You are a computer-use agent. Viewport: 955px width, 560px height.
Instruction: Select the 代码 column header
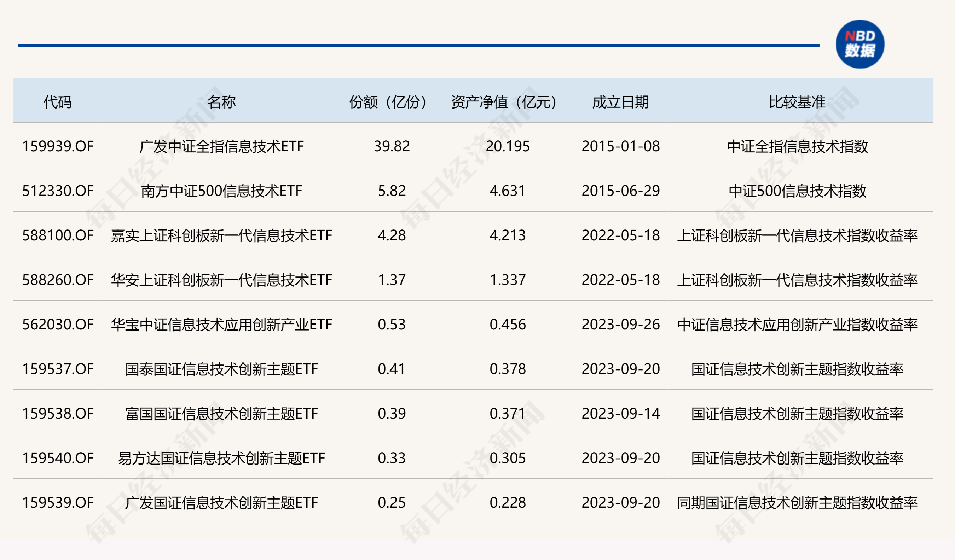coord(58,102)
